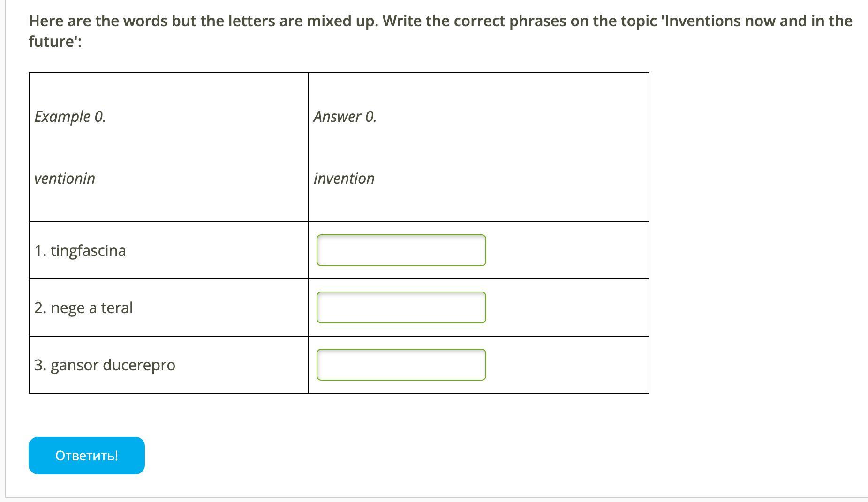Click the 'Answer 0.' label
The image size is (868, 502).
coord(345,117)
